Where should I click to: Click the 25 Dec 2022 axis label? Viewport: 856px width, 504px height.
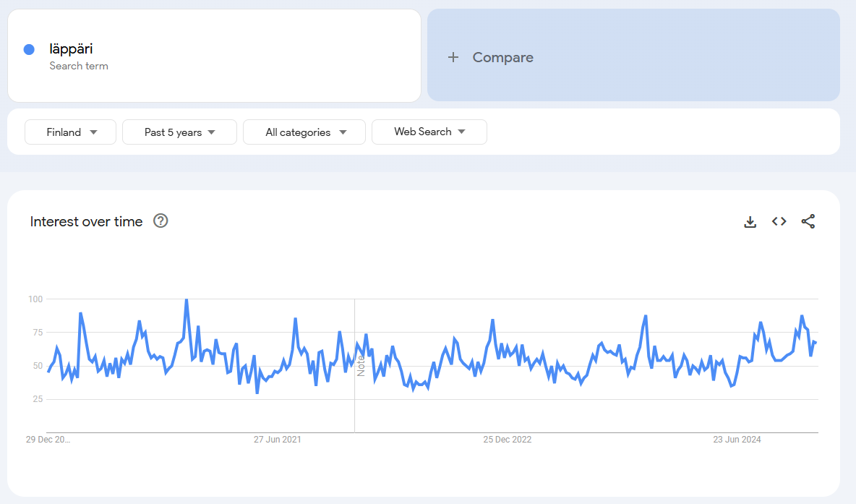tap(508, 440)
